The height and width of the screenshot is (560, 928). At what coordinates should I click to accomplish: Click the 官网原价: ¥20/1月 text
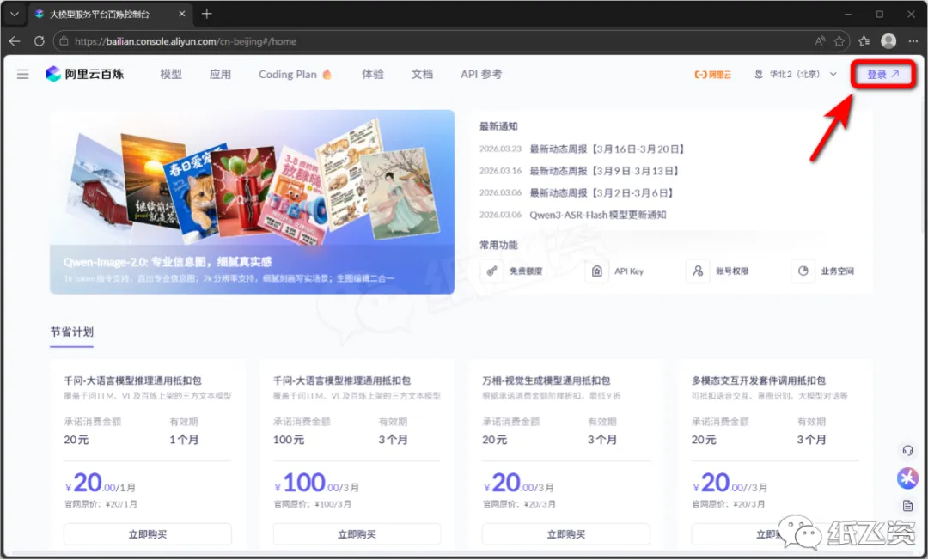coord(101,504)
